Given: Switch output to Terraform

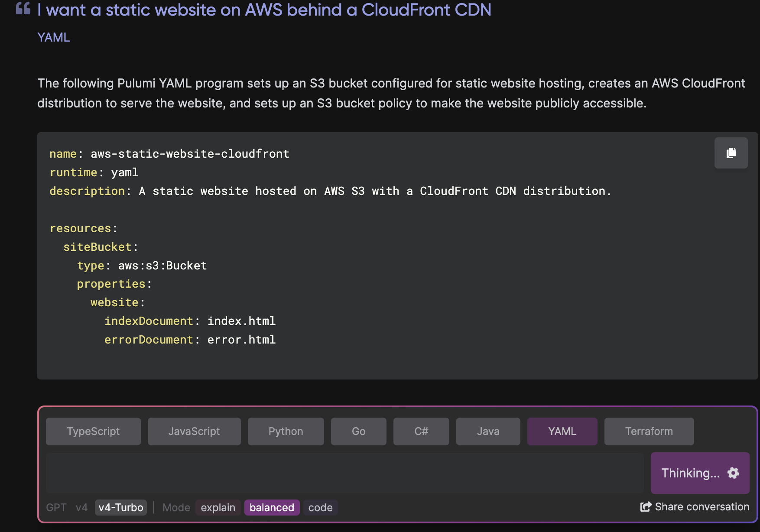Looking at the screenshot, I should [649, 431].
